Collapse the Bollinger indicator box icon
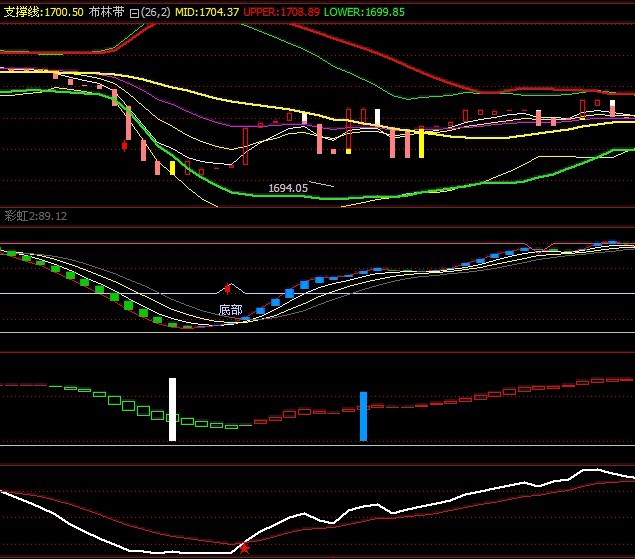The image size is (635, 559). click(134, 13)
